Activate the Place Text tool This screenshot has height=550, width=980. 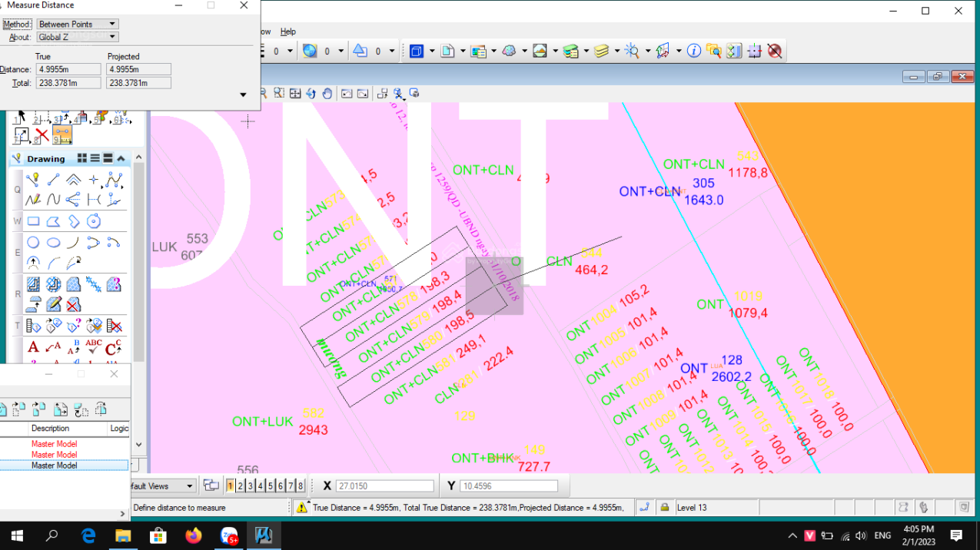[x=33, y=347]
